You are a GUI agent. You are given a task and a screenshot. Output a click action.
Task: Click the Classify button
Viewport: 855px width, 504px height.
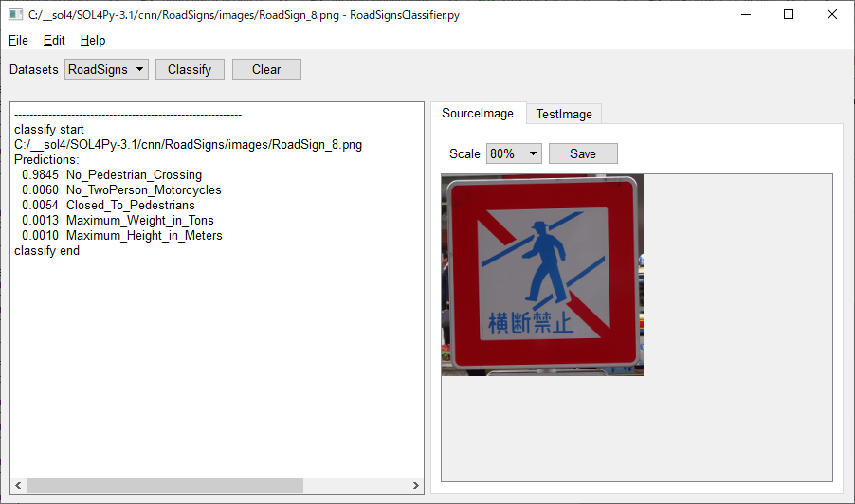(x=190, y=70)
